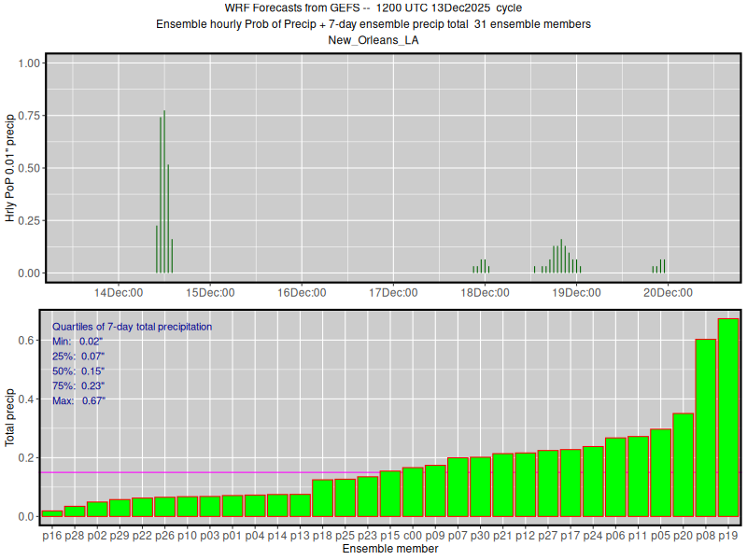Select the 50%: 0.15" median text
Image resolution: width=747 pixels, height=560 pixels.
click(x=78, y=371)
